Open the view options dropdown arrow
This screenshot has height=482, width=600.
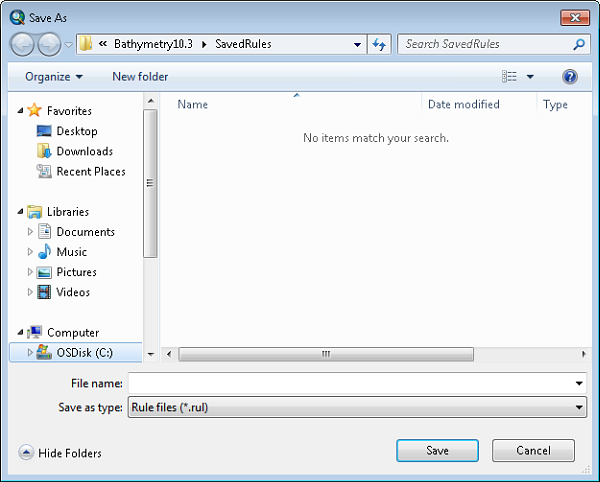530,77
